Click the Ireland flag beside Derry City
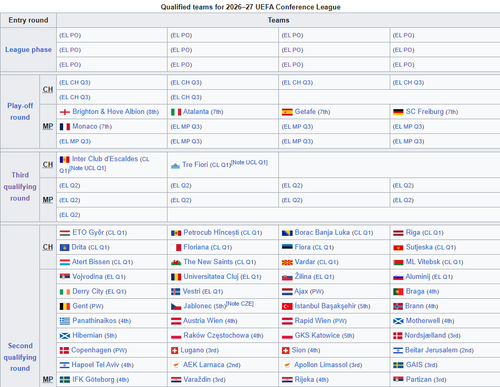The height and width of the screenshot is (387, 500). tap(65, 292)
